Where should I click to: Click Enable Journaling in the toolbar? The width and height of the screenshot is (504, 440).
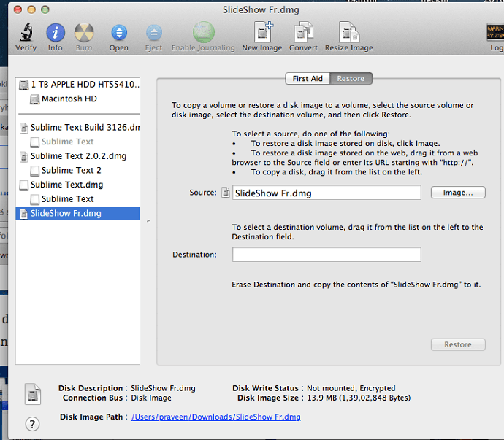pyautogui.click(x=204, y=32)
